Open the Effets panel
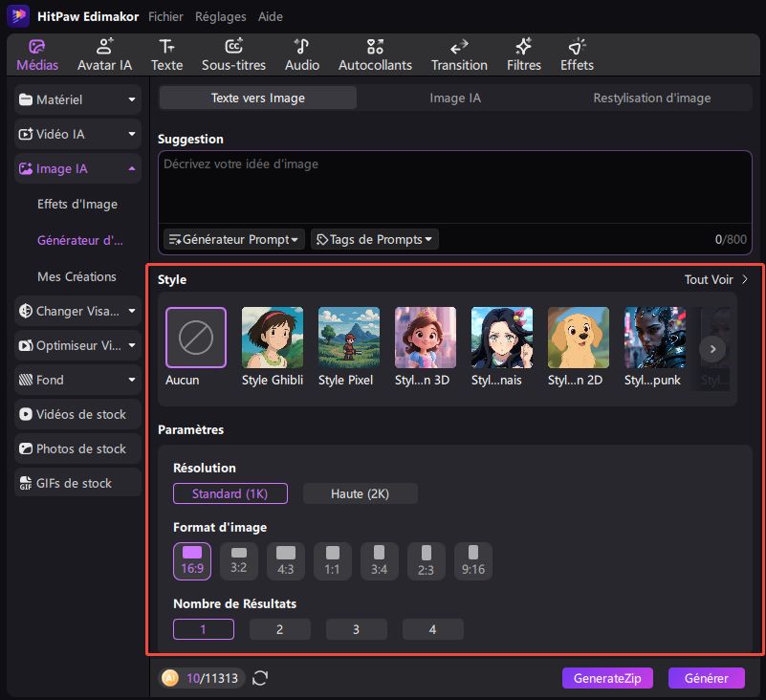This screenshot has width=766, height=700. (577, 55)
